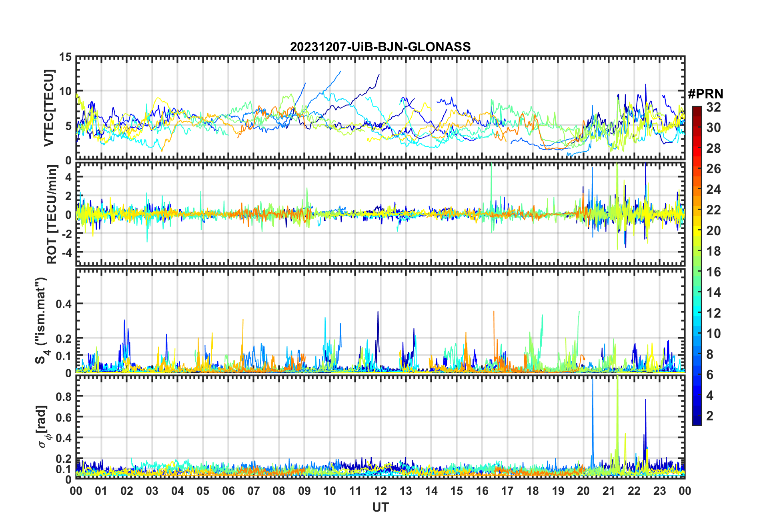
Task: Select the VTEC[TECU] y-axis label
Action: [49, 108]
